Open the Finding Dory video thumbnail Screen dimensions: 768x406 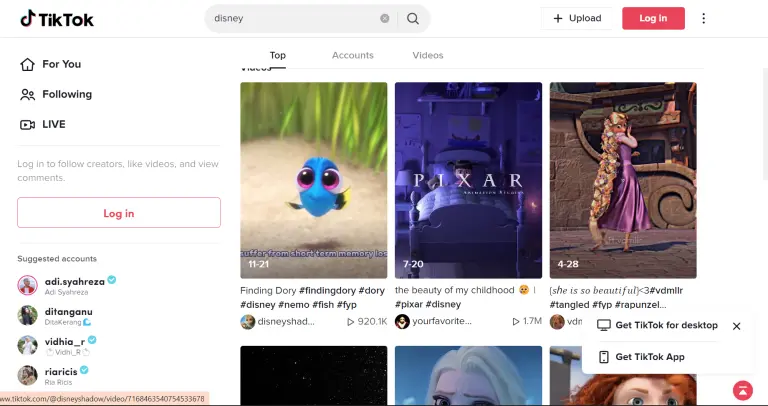[313, 180]
